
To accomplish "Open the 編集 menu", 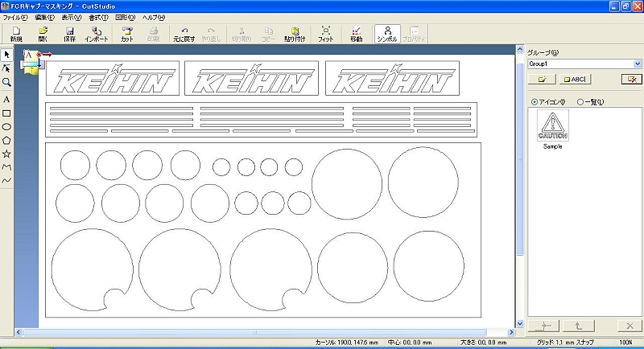I will point(44,18).
